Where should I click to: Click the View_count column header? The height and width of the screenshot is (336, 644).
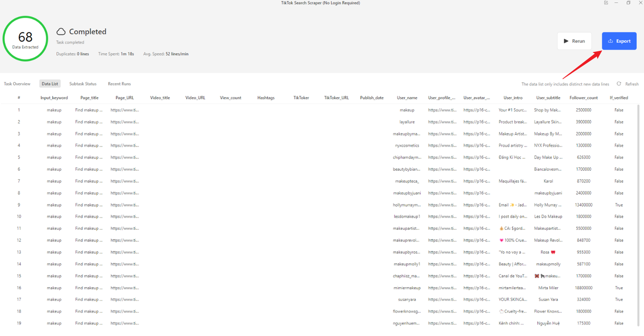tap(230, 98)
